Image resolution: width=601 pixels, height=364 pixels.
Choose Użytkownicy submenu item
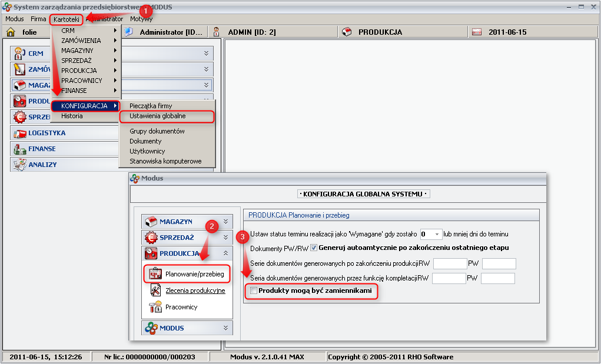click(x=167, y=151)
